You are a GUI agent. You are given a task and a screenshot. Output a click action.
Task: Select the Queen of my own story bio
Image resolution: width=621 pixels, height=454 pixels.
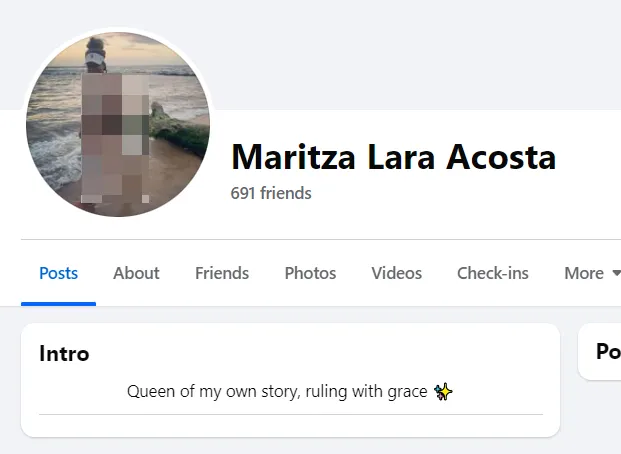277,391
